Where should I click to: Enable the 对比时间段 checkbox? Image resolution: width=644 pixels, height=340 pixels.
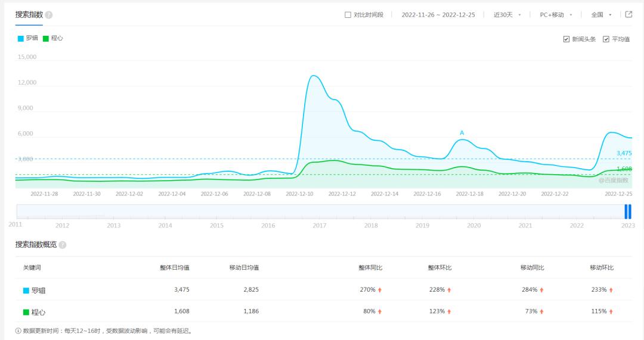(x=348, y=15)
